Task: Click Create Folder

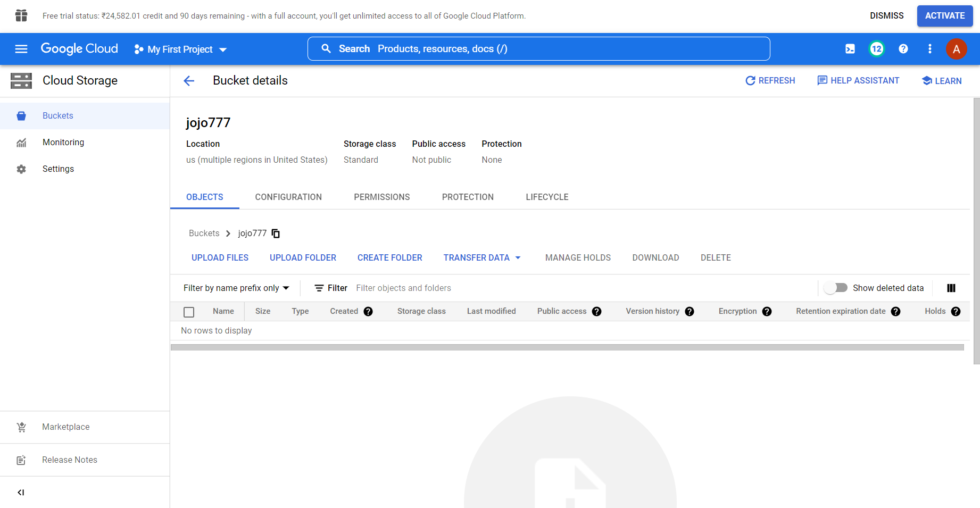Action: click(x=390, y=258)
